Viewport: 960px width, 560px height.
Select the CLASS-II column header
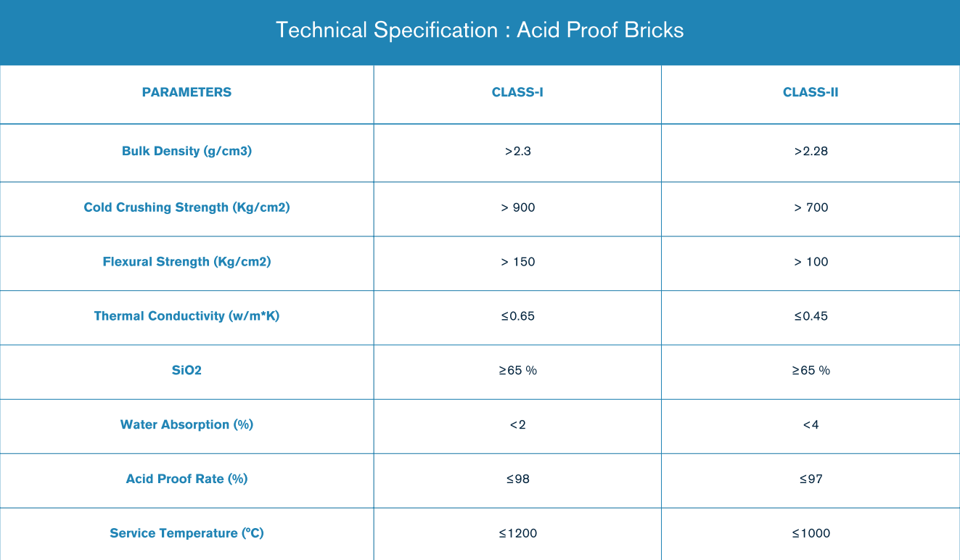tap(811, 92)
